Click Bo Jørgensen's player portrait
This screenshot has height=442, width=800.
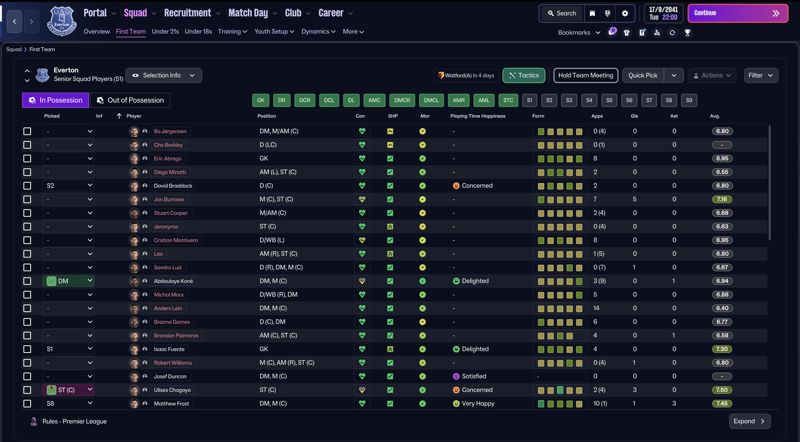click(134, 131)
